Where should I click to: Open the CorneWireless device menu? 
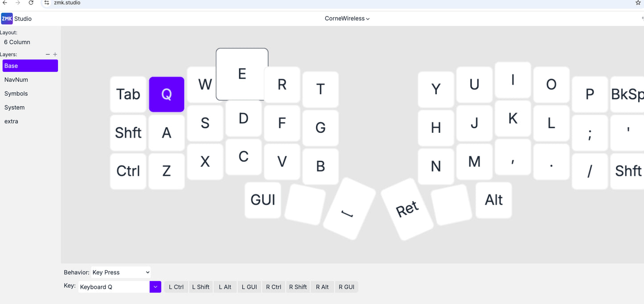(347, 18)
